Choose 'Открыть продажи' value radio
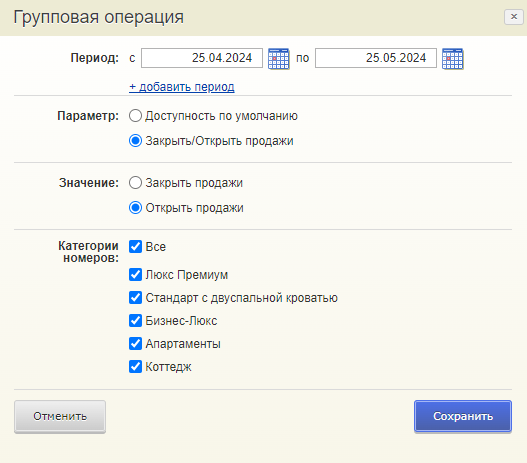The height and width of the screenshot is (463, 527). point(135,208)
